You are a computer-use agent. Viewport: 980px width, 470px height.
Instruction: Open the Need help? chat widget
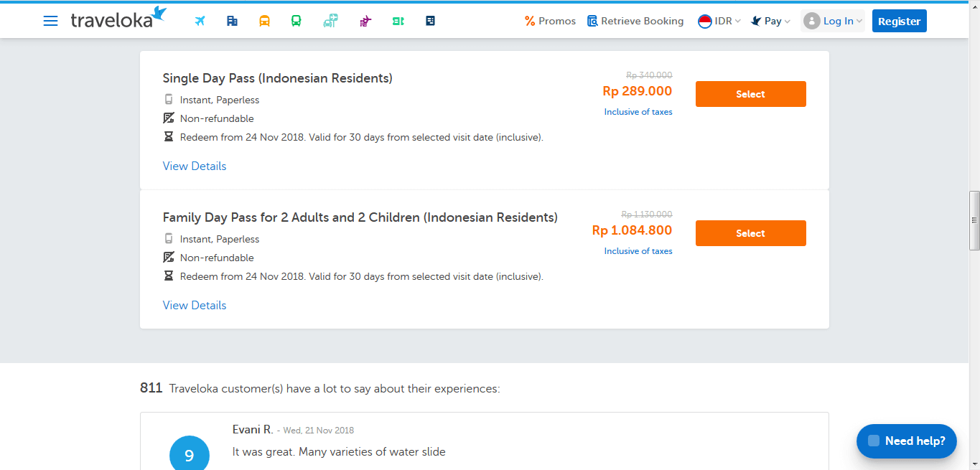tap(906, 441)
